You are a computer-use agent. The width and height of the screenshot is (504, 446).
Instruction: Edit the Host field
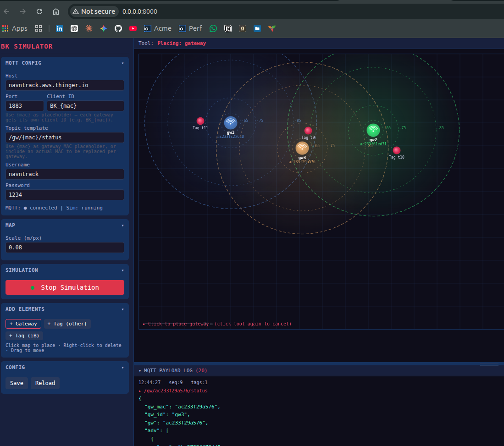(x=65, y=85)
